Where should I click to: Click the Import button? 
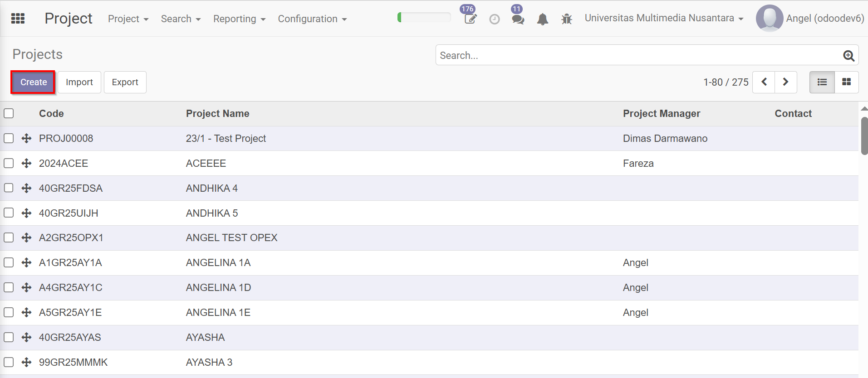tap(79, 82)
